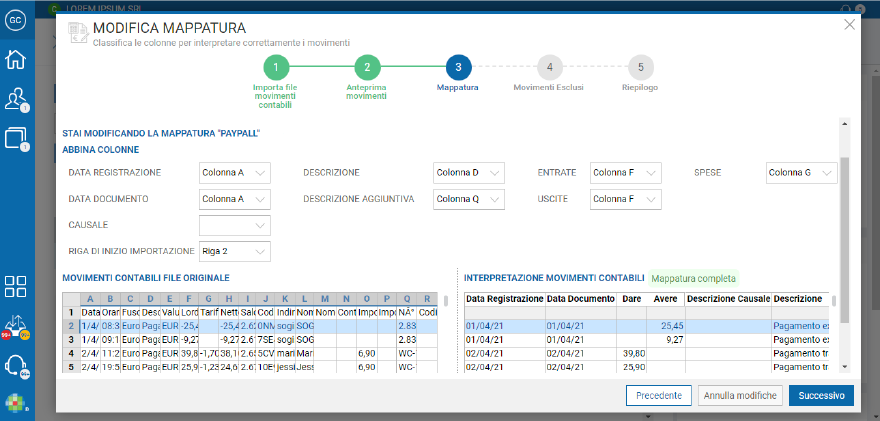This screenshot has height=421, width=880.
Task: Click the 9,27 Avere cell
Action: point(666,340)
